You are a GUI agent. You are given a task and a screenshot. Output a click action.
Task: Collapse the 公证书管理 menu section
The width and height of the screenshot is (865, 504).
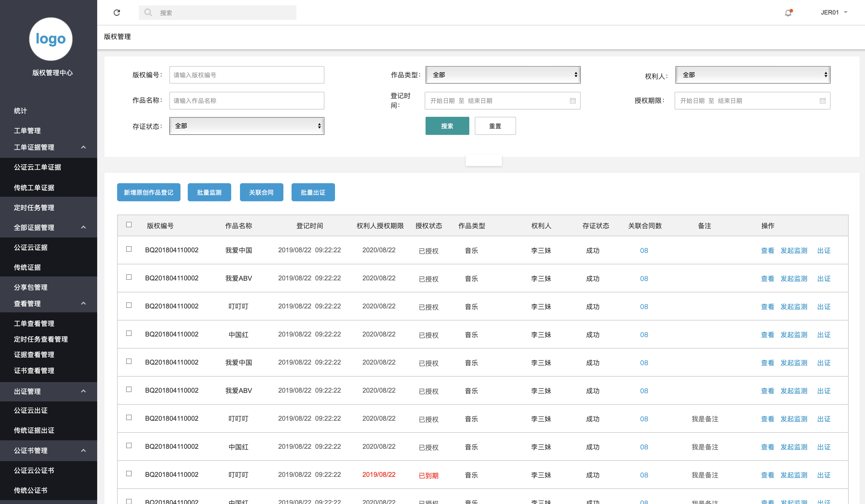[83, 451]
